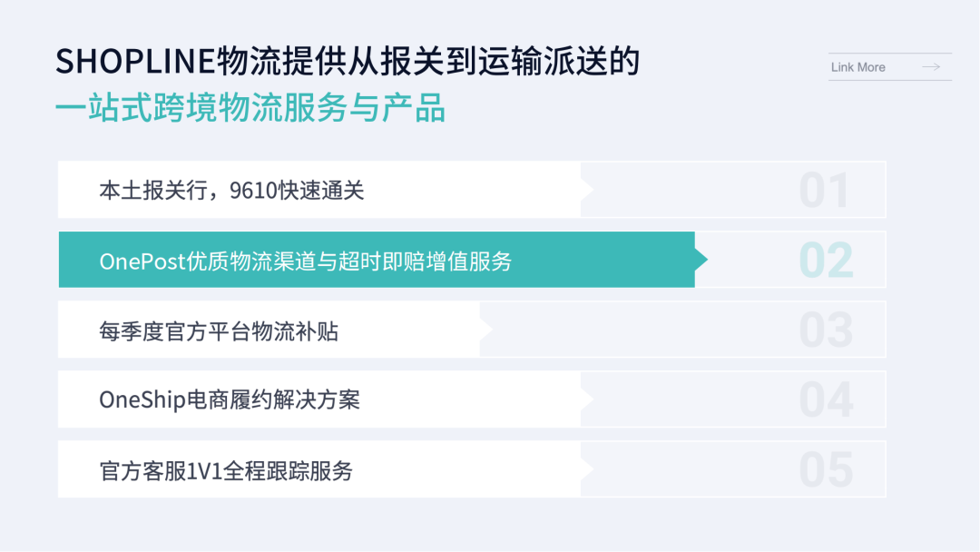Click arrow notch on OneShip row
The height and width of the screenshot is (552, 980).
click(587, 399)
